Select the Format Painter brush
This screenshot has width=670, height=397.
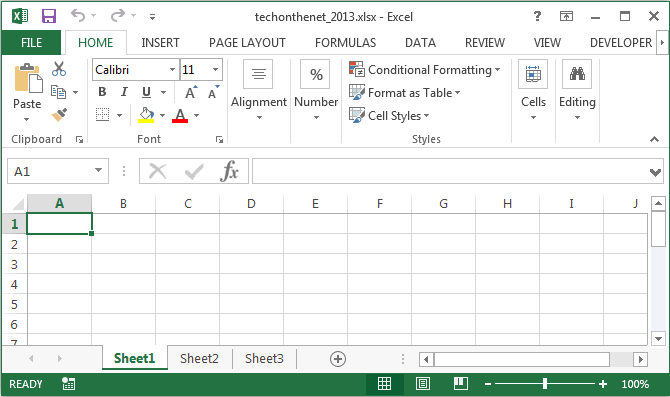click(x=59, y=115)
